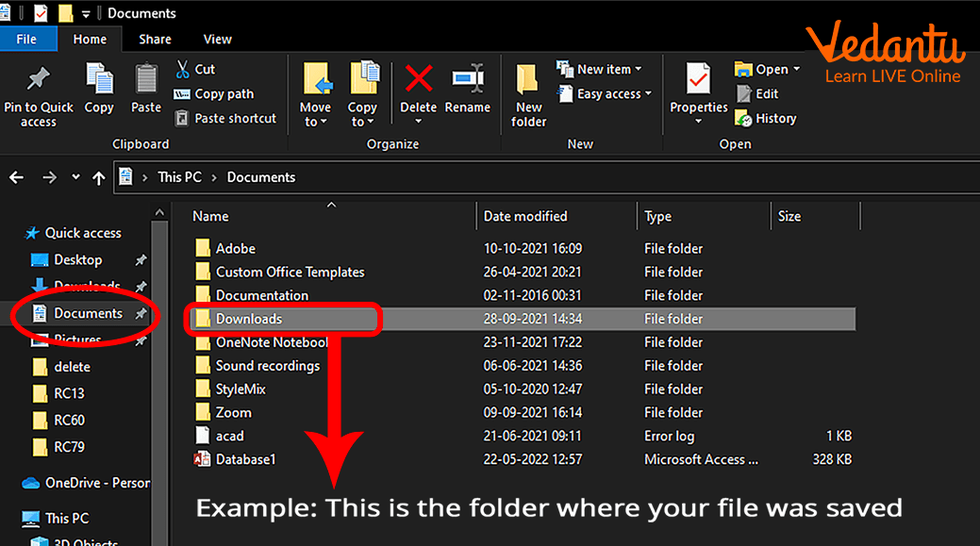Rename the selected folder via ribbon
The width and height of the screenshot is (980, 546).
468,80
